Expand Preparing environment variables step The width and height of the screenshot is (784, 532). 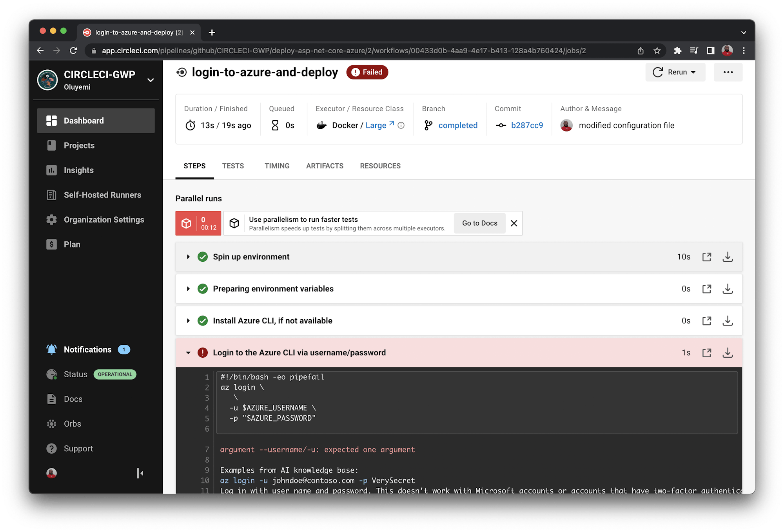[x=188, y=289]
